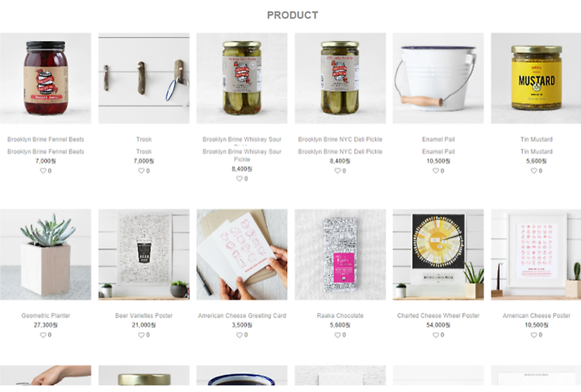Heart the Beer Varieties Poster

pos(141,335)
